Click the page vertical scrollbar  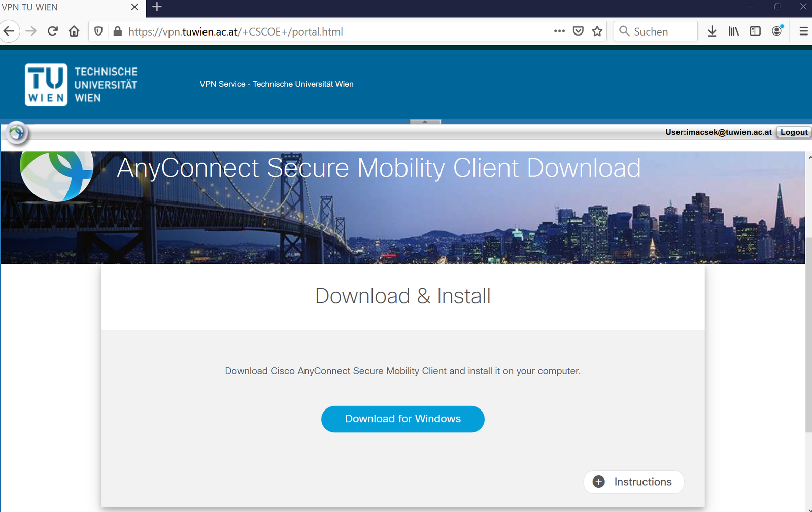[808, 335]
